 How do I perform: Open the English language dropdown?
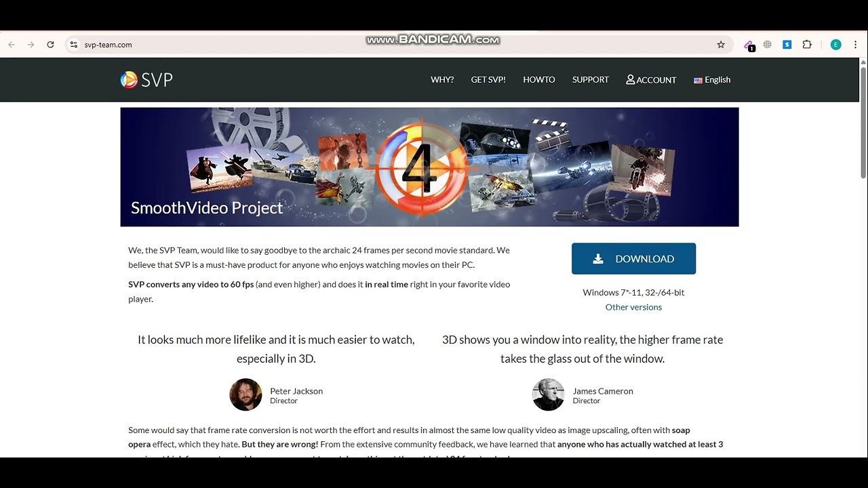(712, 80)
